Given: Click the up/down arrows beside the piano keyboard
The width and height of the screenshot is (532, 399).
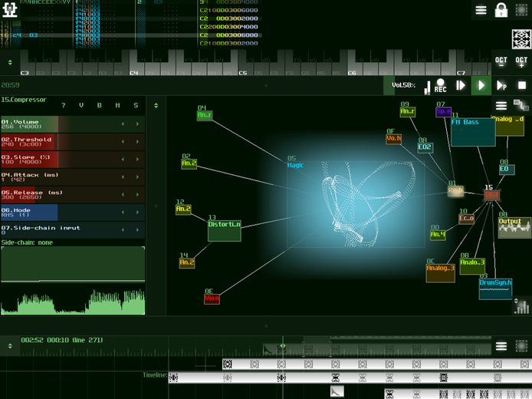Looking at the screenshot, I should click(10, 62).
